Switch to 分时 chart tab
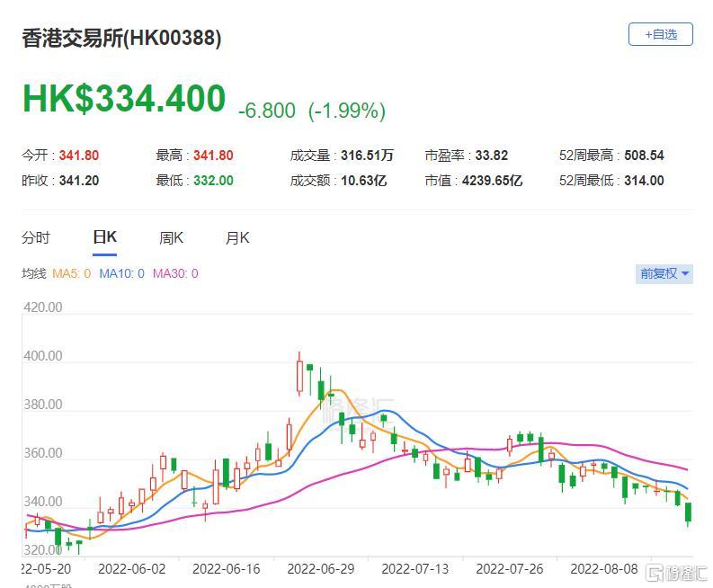Image resolution: width=713 pixels, height=588 pixels. [35, 238]
